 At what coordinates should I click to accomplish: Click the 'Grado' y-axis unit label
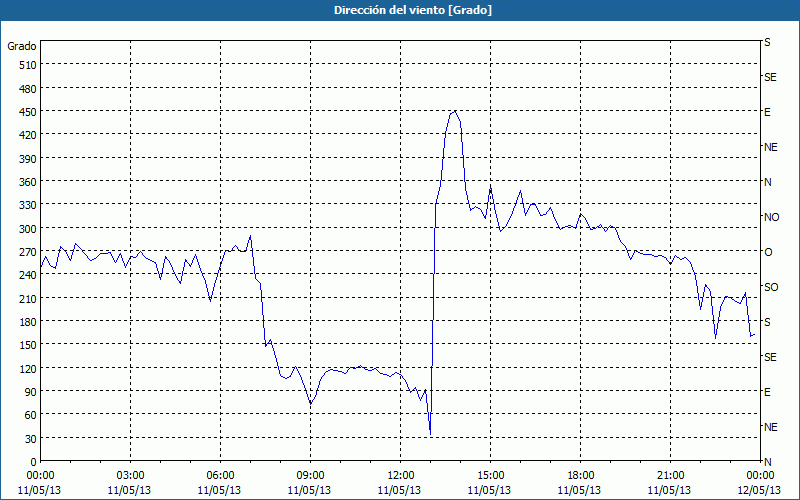(x=22, y=46)
